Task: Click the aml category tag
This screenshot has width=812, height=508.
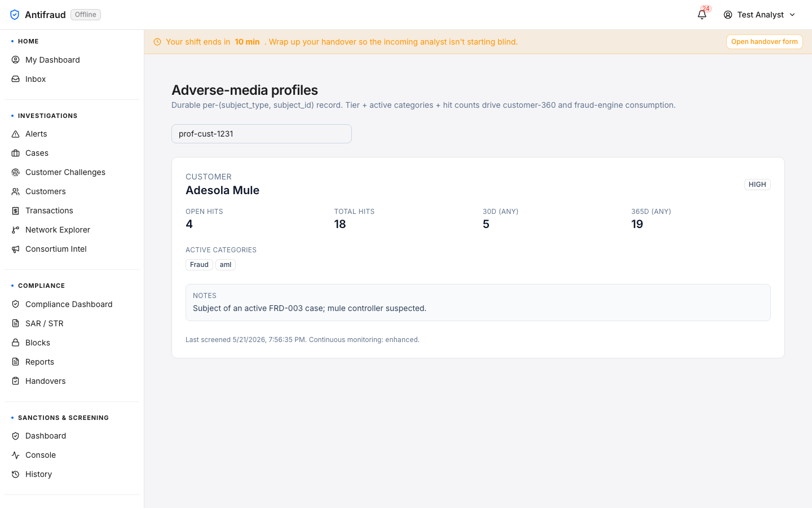Action: coord(226,265)
